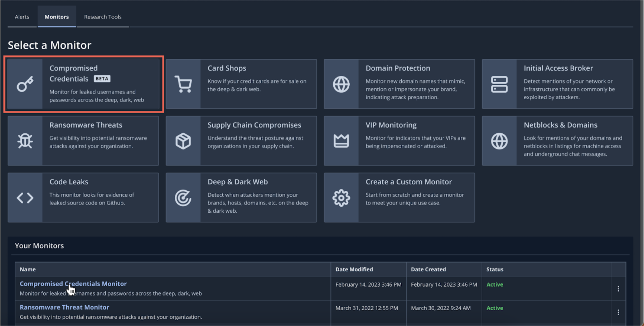Click the shopping cart Card Shops icon
644x326 pixels.
tap(183, 84)
